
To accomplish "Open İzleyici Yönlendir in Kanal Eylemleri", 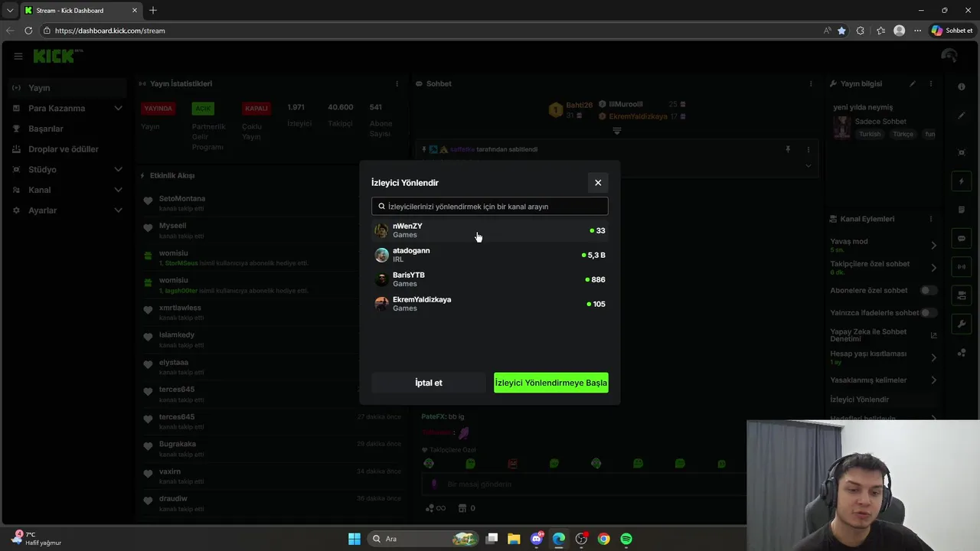I will coord(859,399).
